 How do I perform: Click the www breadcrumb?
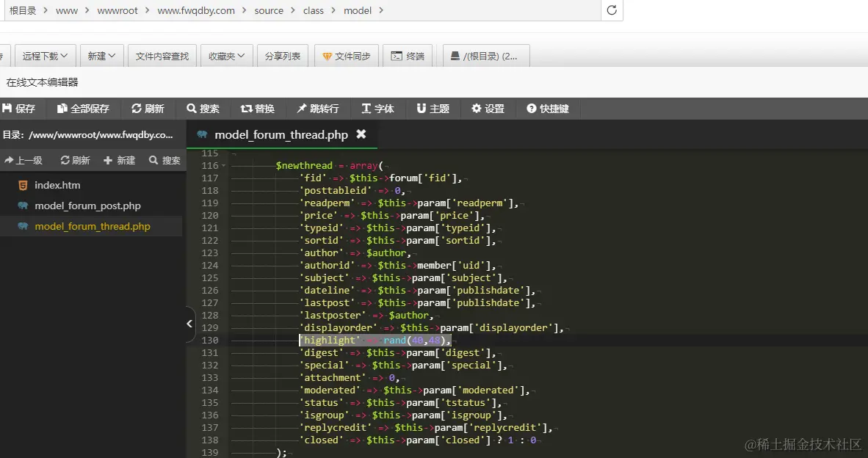pyautogui.click(x=66, y=10)
